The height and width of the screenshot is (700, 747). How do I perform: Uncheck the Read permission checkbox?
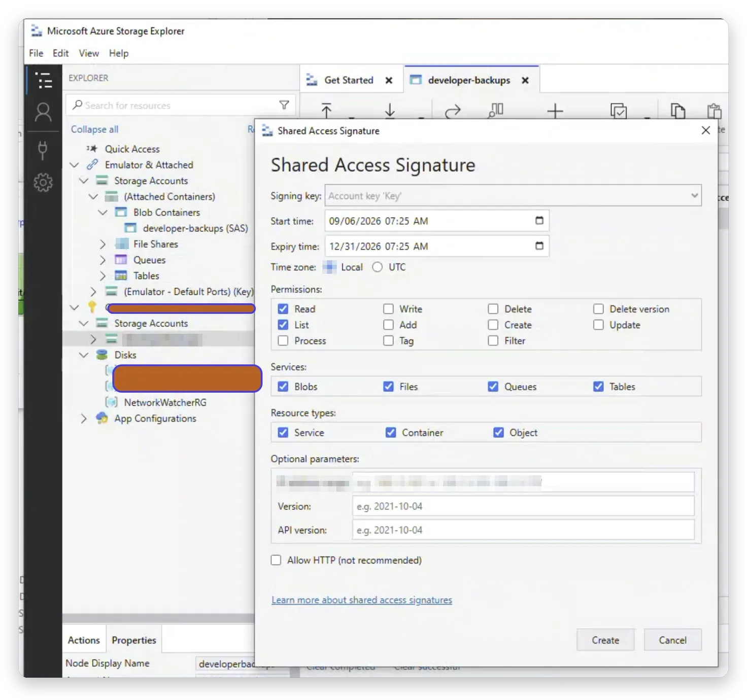point(283,309)
